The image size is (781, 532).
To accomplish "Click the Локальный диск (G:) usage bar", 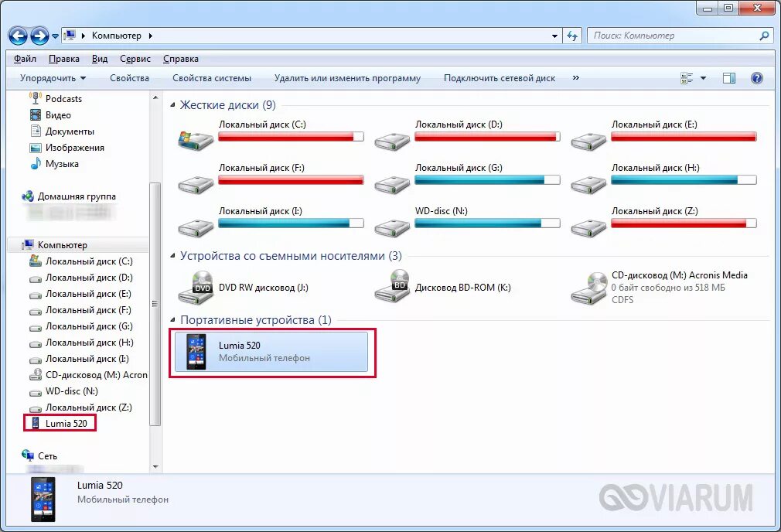I will click(x=487, y=180).
